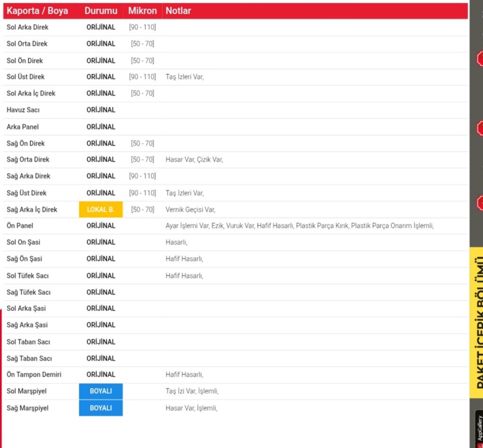Click the Havuz Sacı row label
This screenshot has height=448, width=483.
[23, 110]
